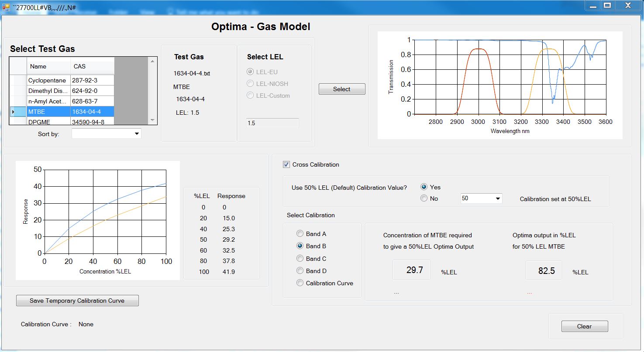Viewport: 644px width, 352px height.
Task: Click scroll up arrow of gas list
Action: tap(152, 62)
